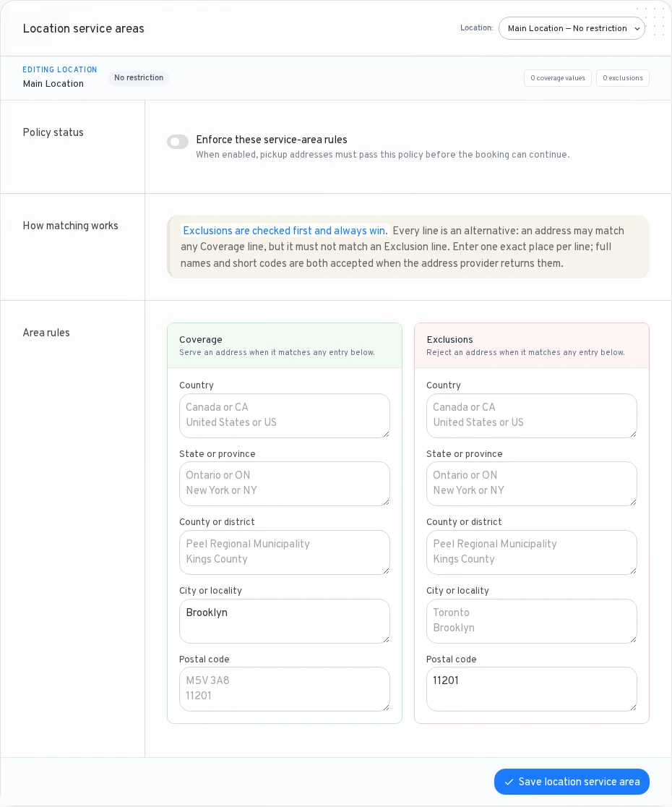Focus the Coverage Postal code field
Viewport: 672px width, 807px height.
click(x=284, y=689)
